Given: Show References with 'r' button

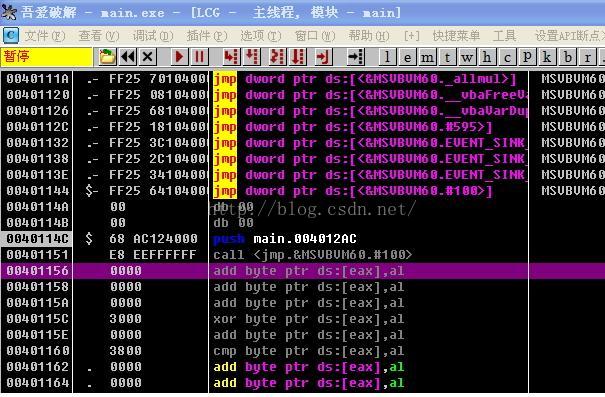Looking at the screenshot, I should point(588,57).
